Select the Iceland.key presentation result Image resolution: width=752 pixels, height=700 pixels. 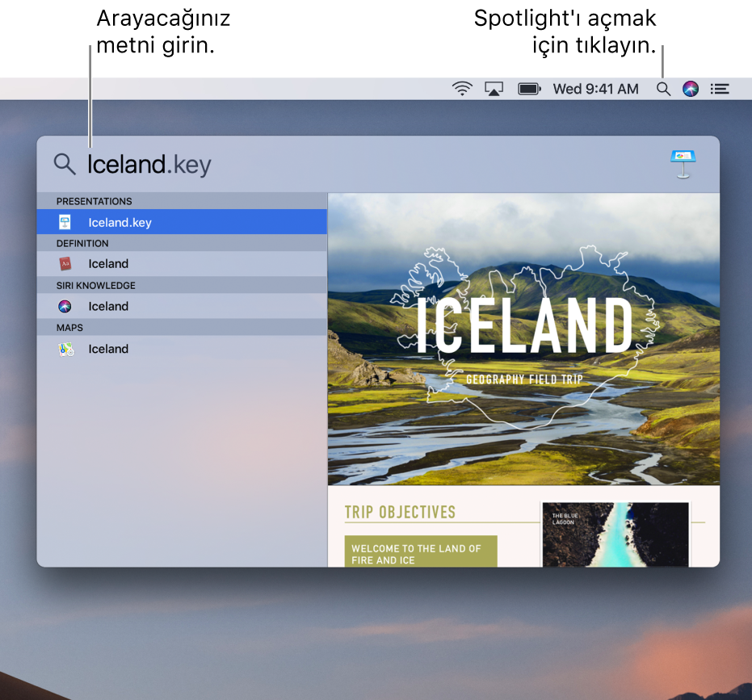[182, 222]
